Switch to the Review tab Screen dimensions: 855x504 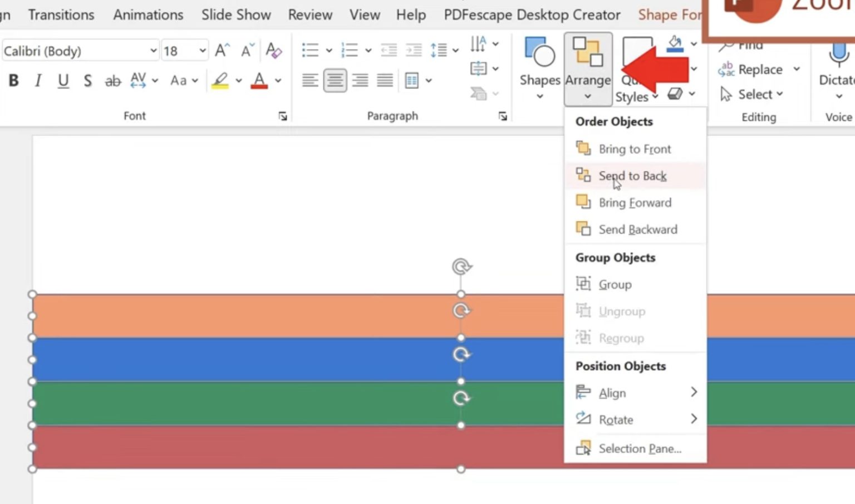click(x=310, y=15)
